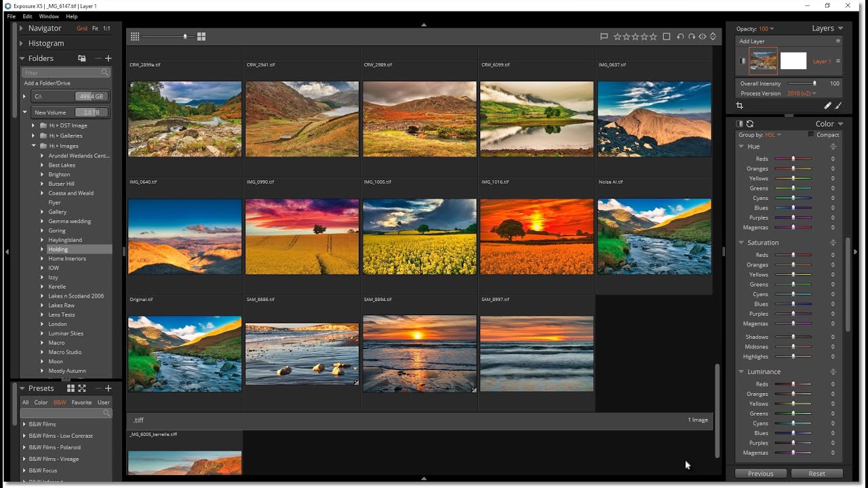Set rating with the fifth star

tap(653, 37)
